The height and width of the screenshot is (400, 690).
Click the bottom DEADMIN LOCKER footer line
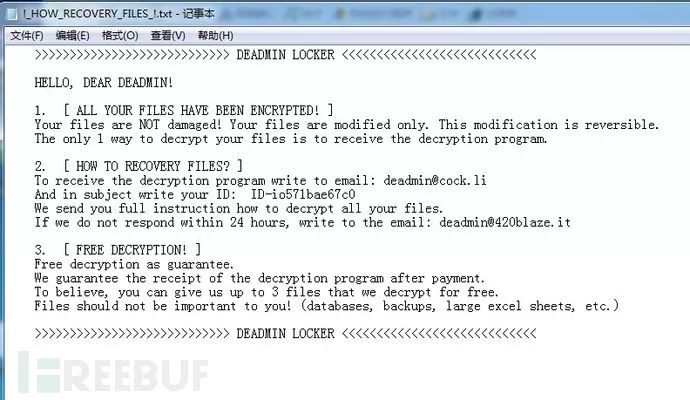tap(285, 334)
